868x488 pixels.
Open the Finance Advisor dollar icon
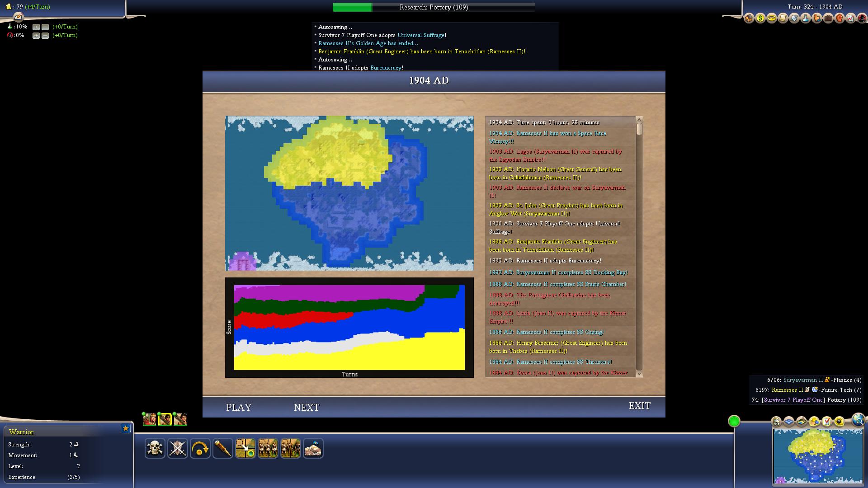point(760,18)
